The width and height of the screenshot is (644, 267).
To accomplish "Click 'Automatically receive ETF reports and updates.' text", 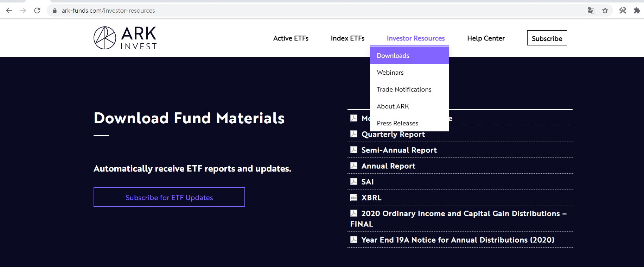I will click(192, 169).
